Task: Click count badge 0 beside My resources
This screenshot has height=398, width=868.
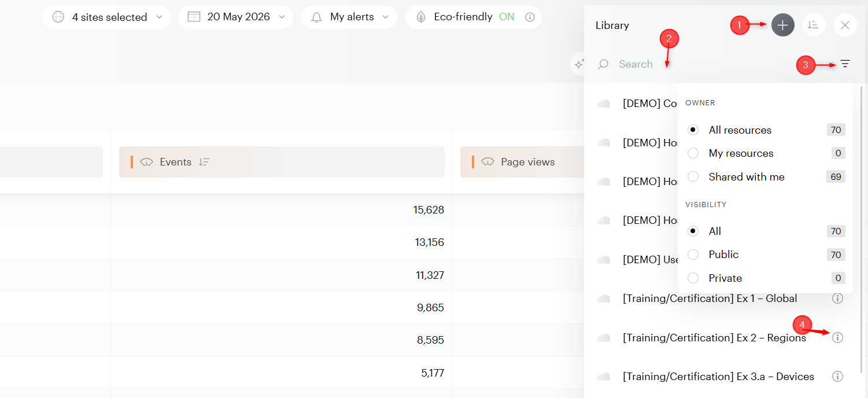Action: click(x=839, y=153)
